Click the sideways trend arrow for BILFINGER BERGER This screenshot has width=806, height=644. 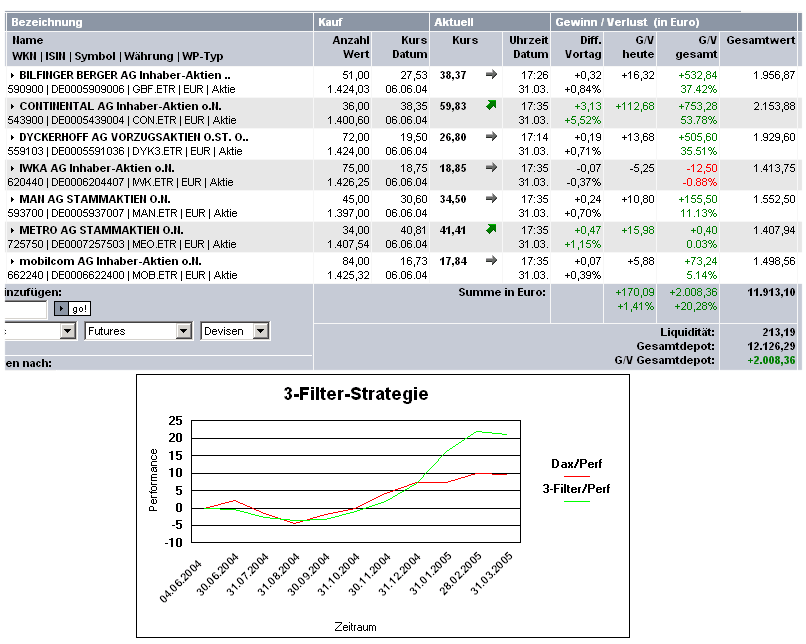pos(491,75)
